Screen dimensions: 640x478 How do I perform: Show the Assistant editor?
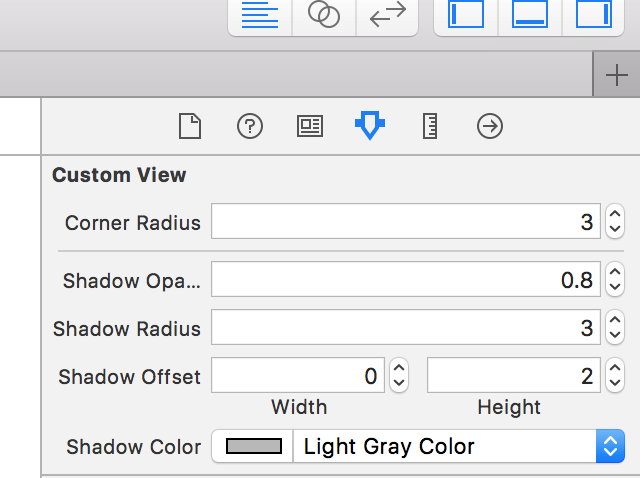tap(324, 15)
